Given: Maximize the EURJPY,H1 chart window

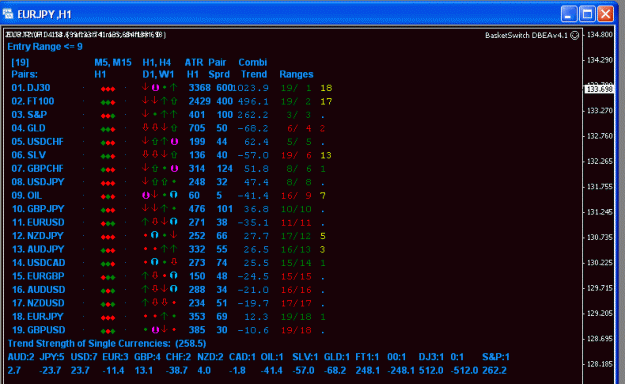Looking at the screenshot, I should [x=587, y=14].
